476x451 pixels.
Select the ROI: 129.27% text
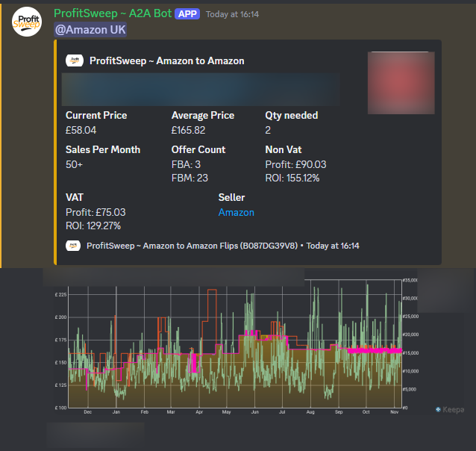pos(93,225)
